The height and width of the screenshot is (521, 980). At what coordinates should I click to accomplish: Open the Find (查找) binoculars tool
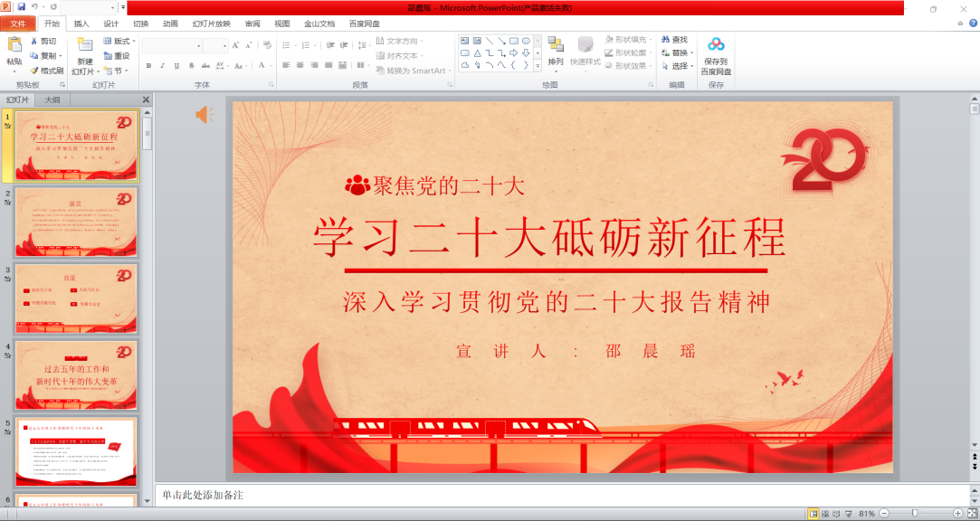click(x=675, y=40)
